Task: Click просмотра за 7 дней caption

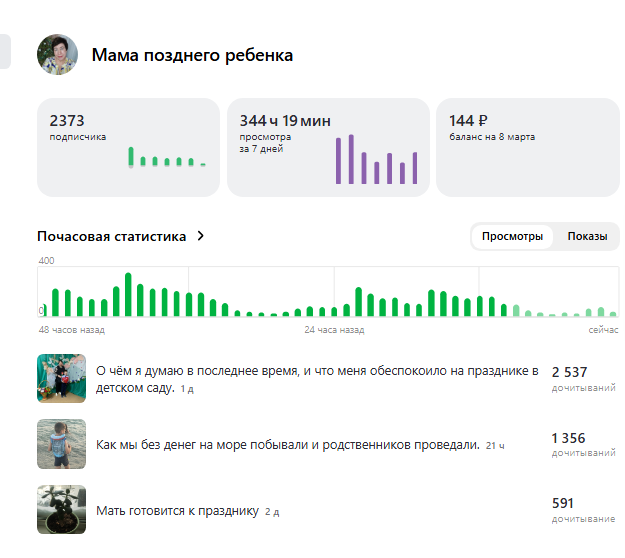Action: tap(265, 143)
